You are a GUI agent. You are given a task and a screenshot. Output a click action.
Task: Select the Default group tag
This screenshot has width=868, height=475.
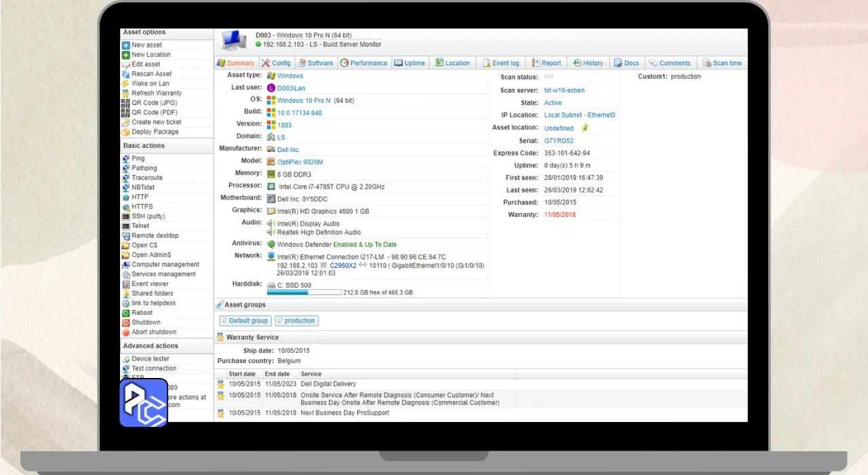coord(245,321)
